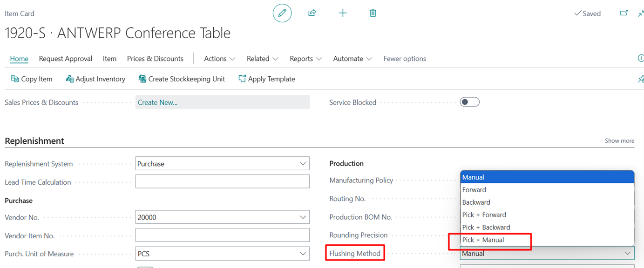Toggle the Service Blocked switch
Screen dimensions: 644x268
(469, 102)
